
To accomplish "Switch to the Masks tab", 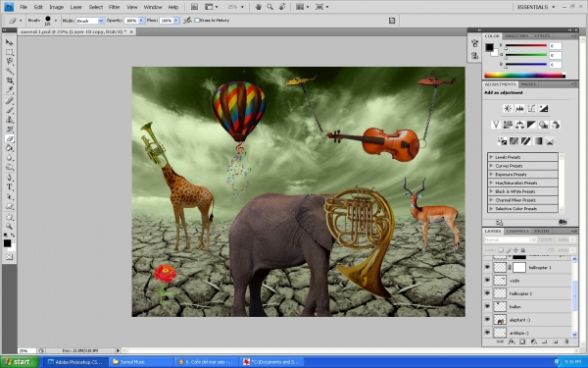I will click(528, 84).
